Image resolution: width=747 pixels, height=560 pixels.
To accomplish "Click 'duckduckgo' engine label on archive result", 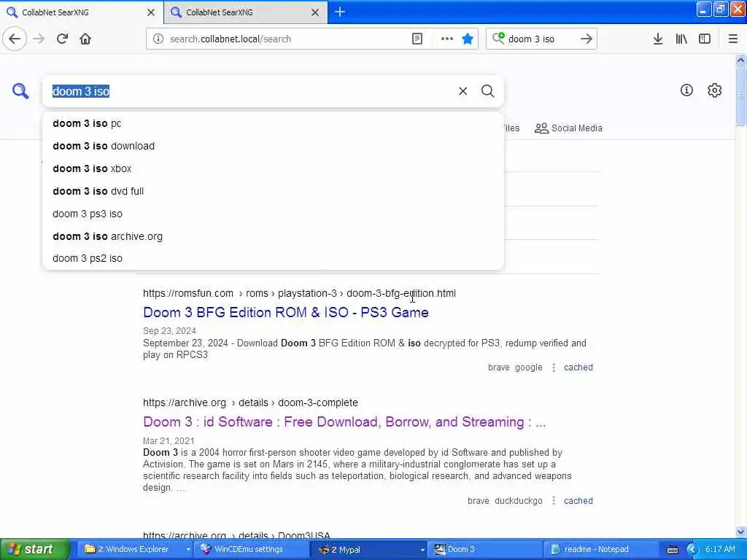I will [x=519, y=501].
